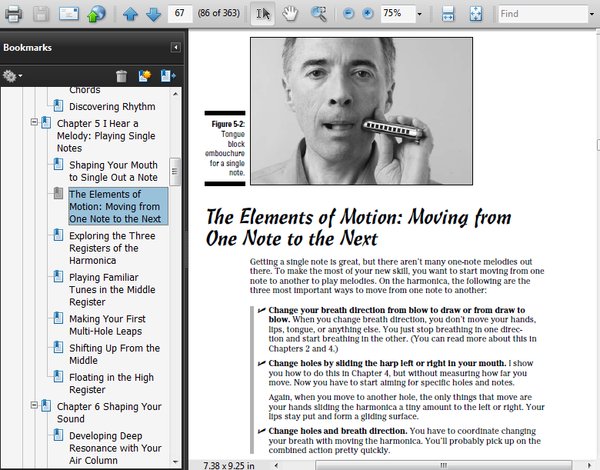Viewport: 600px width, 470px height.
Task: Click the zoom in plus button
Action: pyautogui.click(x=367, y=14)
